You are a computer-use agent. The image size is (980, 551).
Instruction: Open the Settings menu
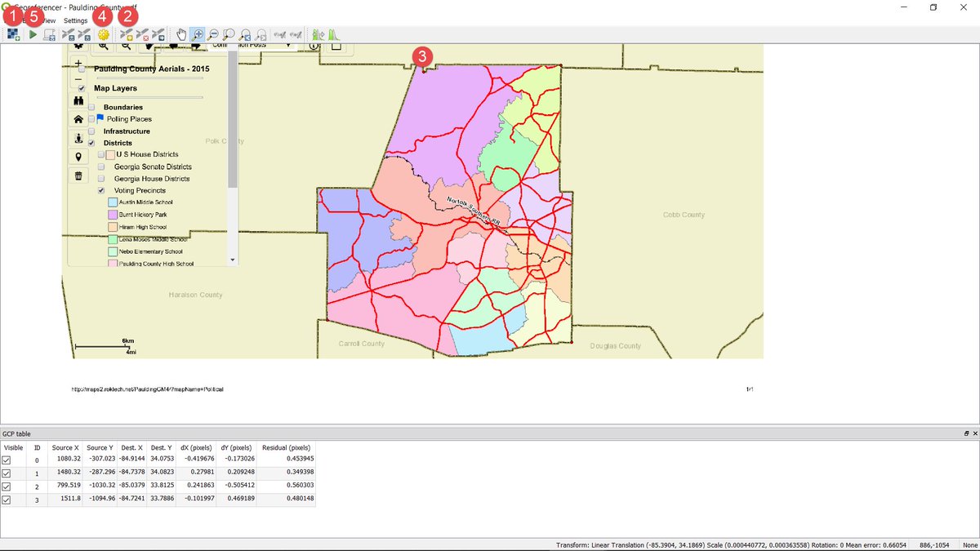click(76, 20)
